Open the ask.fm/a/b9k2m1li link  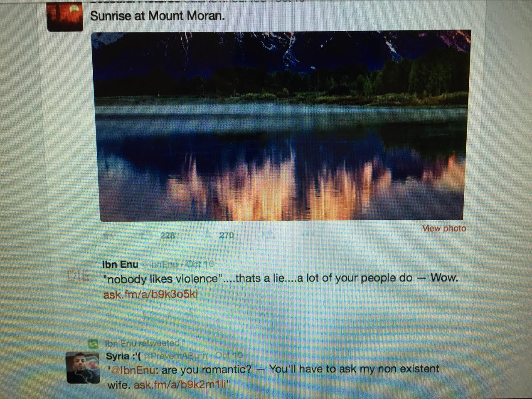coord(180,384)
